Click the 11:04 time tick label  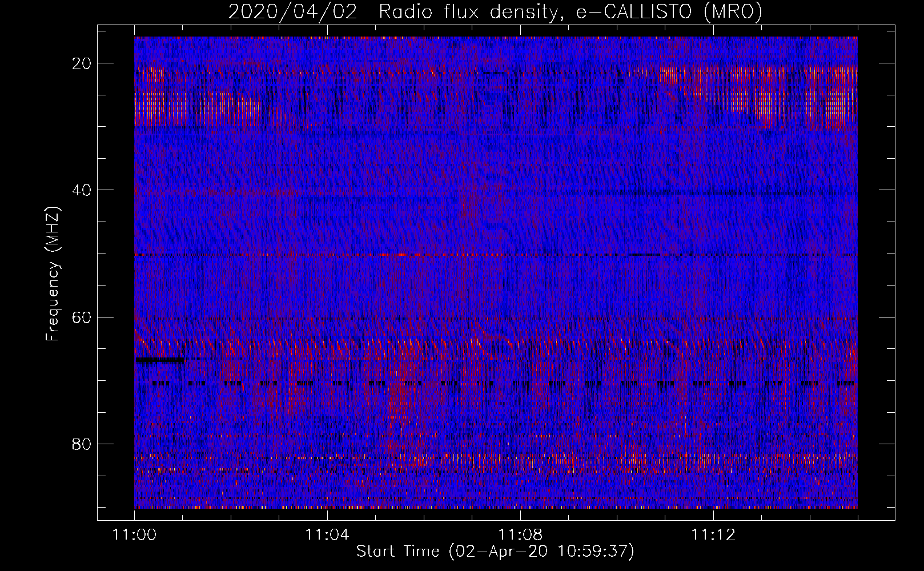[x=327, y=535]
